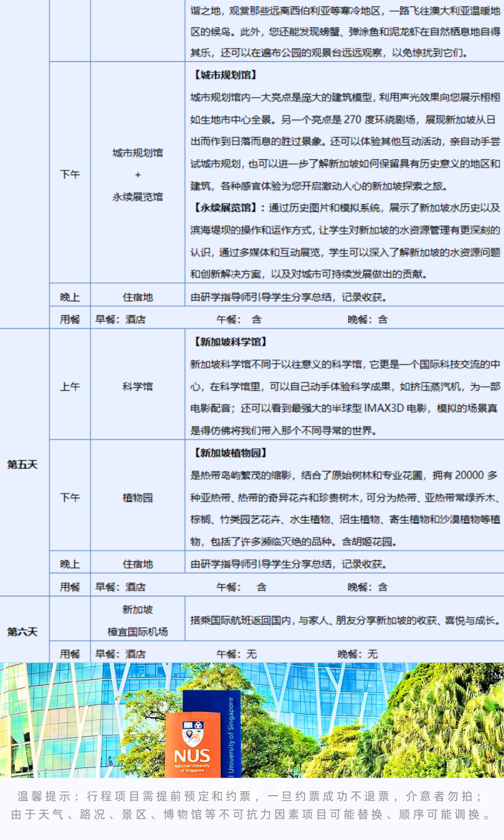Viewport: 504px width, 840px height.
Task: Select the 樟宜国际机场 cell
Action: (138, 632)
